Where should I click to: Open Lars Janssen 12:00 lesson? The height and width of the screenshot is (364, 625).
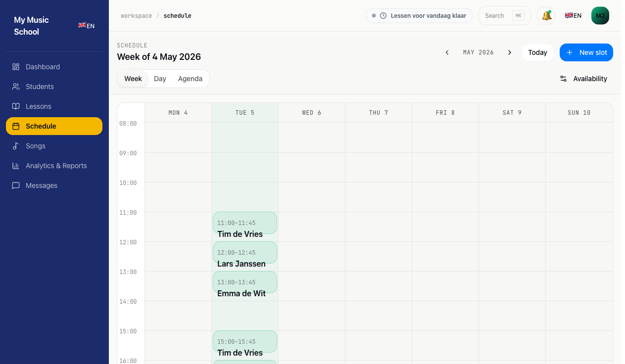coord(245,253)
